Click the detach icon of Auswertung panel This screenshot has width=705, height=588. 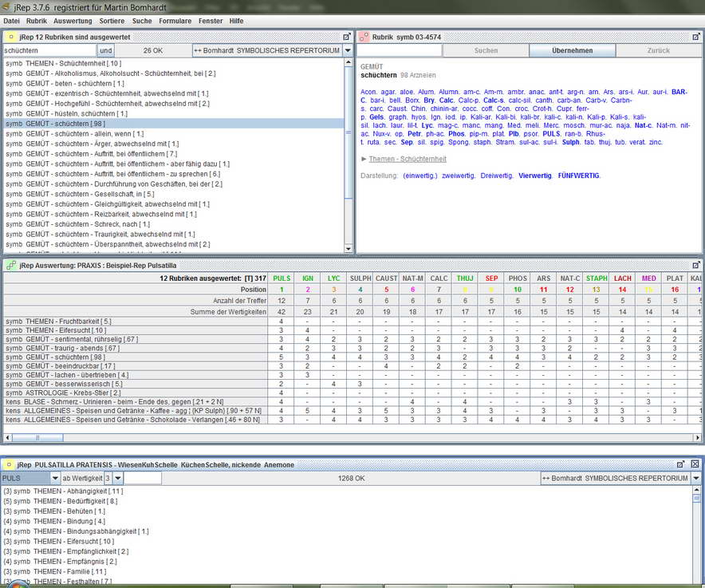pyautogui.click(x=696, y=265)
